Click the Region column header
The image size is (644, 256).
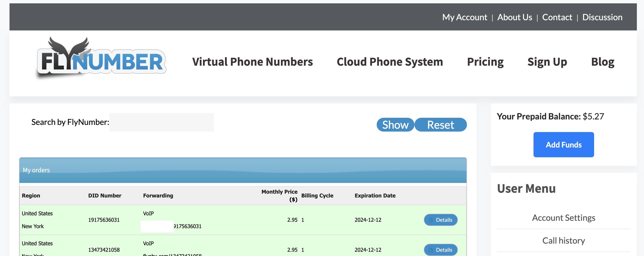(x=31, y=195)
